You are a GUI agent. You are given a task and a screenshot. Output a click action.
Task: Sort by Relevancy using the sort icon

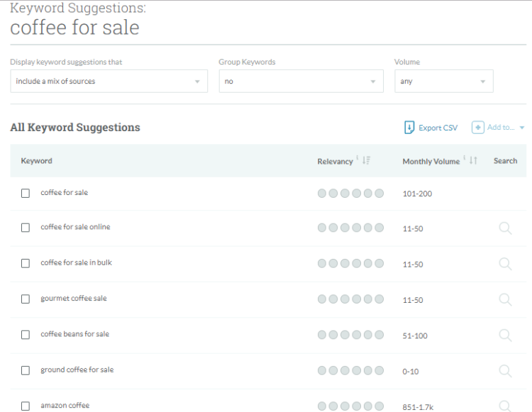tap(366, 161)
